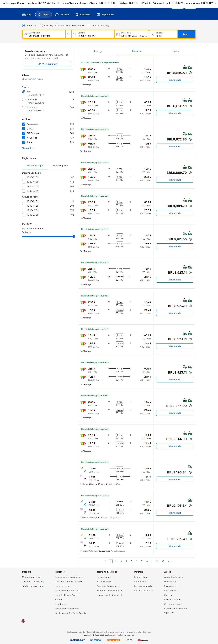This screenshot has height=644, width=218.
Task: Click the View summary button
Action: pyautogui.click(x=48, y=64)
